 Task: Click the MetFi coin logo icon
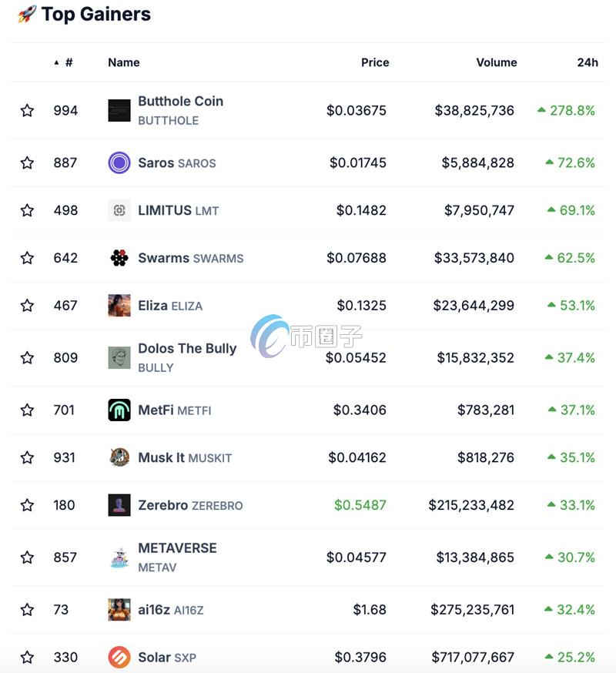click(119, 410)
